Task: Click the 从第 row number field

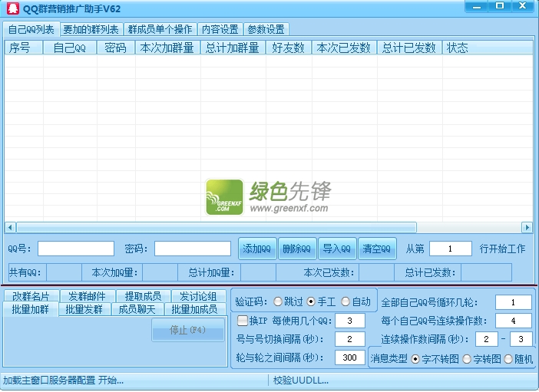Action: point(450,249)
